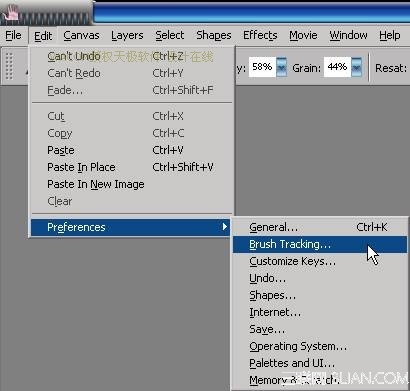This screenshot has width=410, height=391.
Task: Open Save... preferences
Action: pyautogui.click(x=320, y=329)
